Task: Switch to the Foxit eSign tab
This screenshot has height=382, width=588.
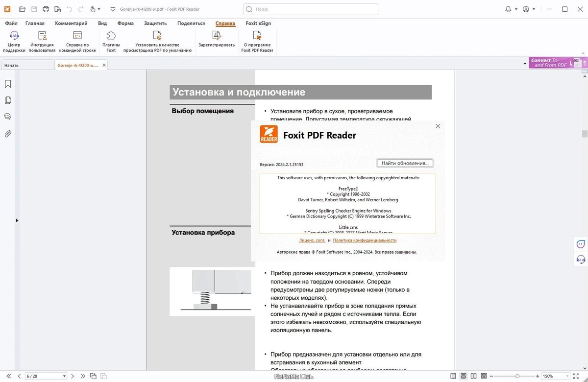Action: pos(258,23)
